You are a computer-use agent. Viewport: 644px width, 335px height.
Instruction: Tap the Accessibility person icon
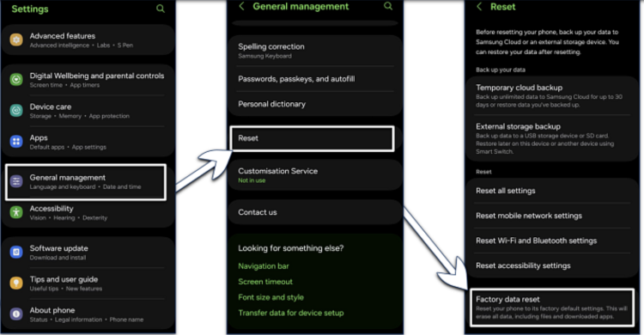16,212
